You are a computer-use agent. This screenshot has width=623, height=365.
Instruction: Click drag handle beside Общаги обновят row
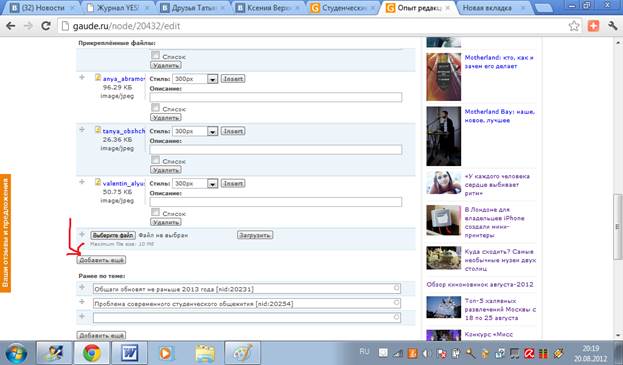click(82, 287)
